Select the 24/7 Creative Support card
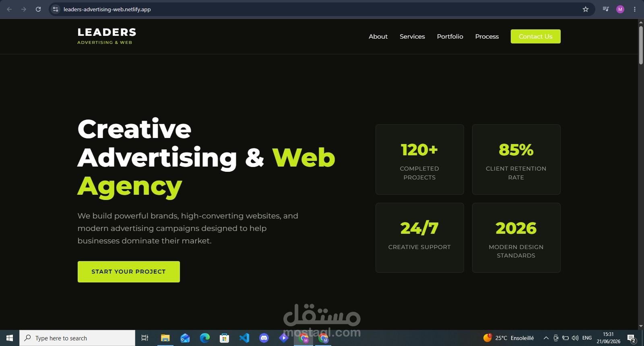 [419, 238]
